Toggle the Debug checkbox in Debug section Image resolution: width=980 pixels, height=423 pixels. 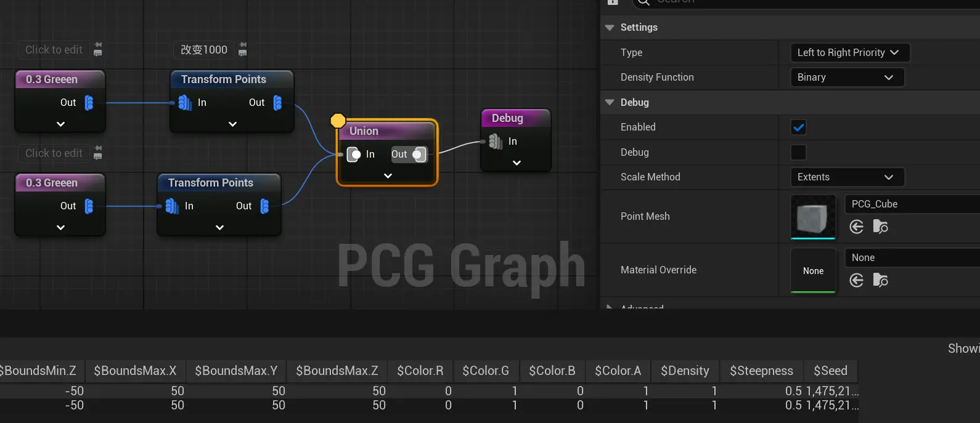(x=798, y=152)
